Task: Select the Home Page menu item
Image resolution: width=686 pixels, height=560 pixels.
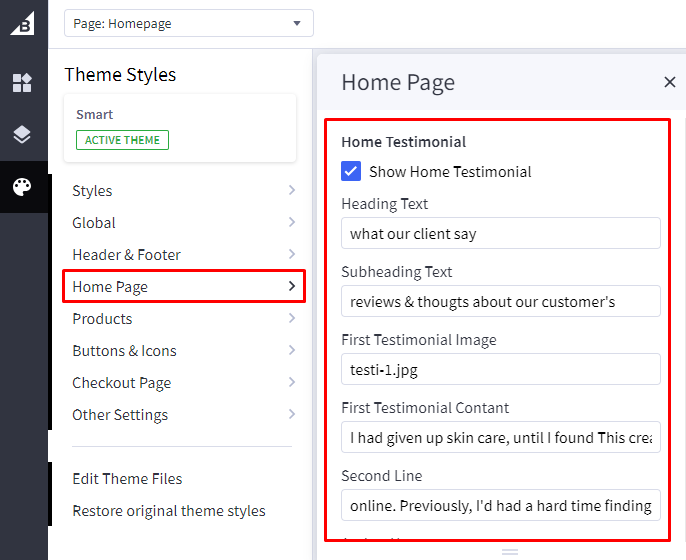Action: click(x=182, y=287)
